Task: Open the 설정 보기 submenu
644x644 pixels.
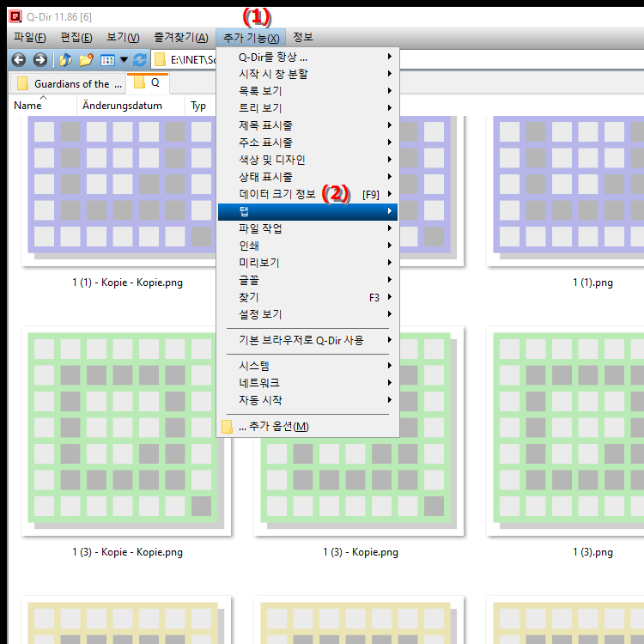Action: [307, 314]
